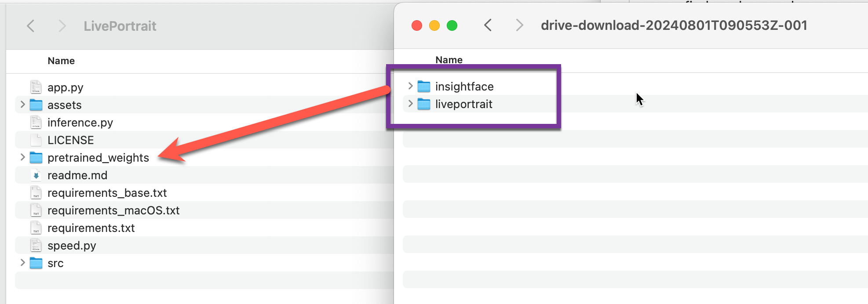Select liveportrait folder name

pos(464,104)
